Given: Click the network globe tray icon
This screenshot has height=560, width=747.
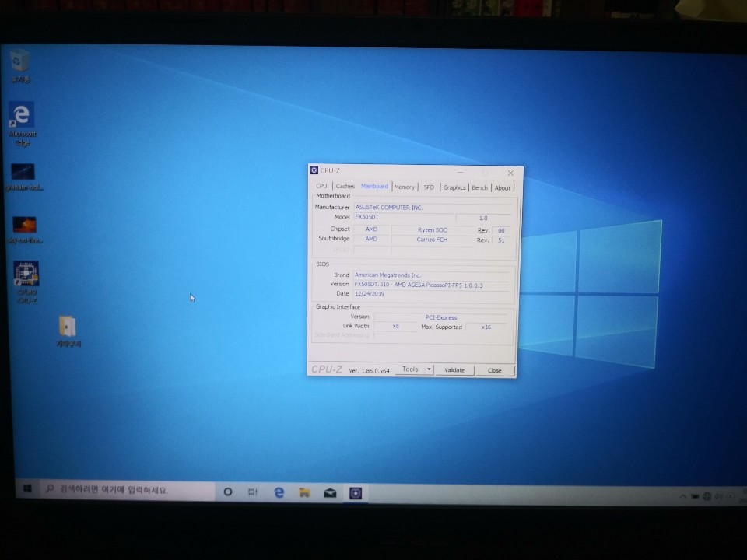Looking at the screenshot, I should 707,497.
